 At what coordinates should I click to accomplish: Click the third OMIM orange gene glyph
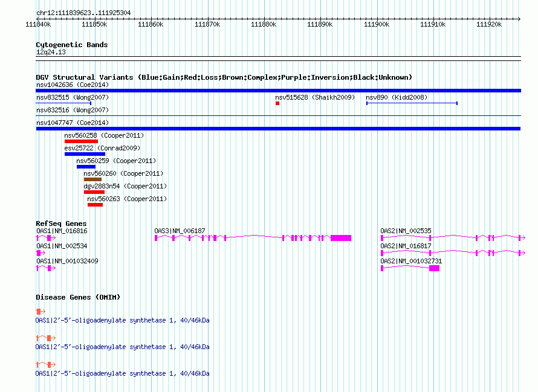pyautogui.click(x=46, y=365)
